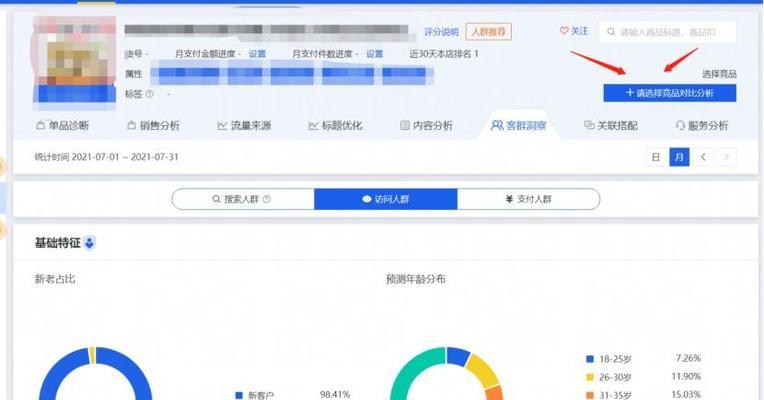Click the 选择竞品 label
Image resolution: width=764 pixels, height=400 pixels.
point(719,74)
